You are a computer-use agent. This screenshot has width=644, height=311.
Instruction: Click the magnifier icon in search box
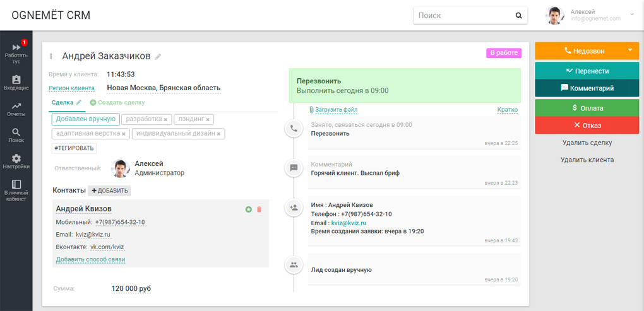(519, 16)
